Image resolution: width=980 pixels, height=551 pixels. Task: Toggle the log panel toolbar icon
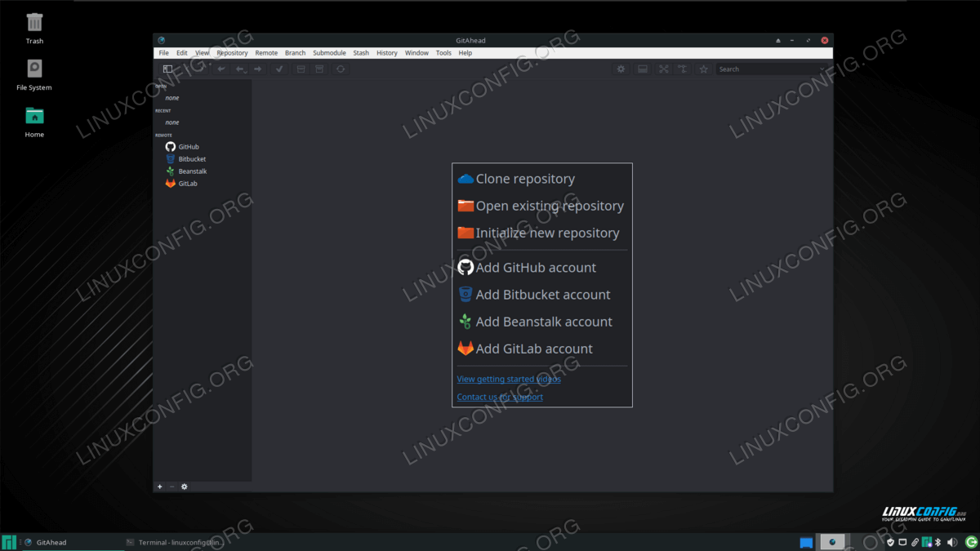coord(643,69)
